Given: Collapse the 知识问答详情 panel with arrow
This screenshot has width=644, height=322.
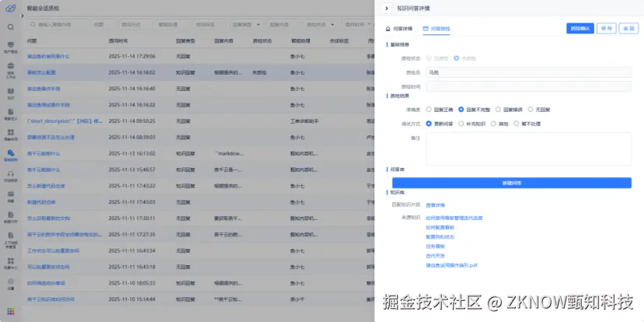Looking at the screenshot, I should pos(387,9).
